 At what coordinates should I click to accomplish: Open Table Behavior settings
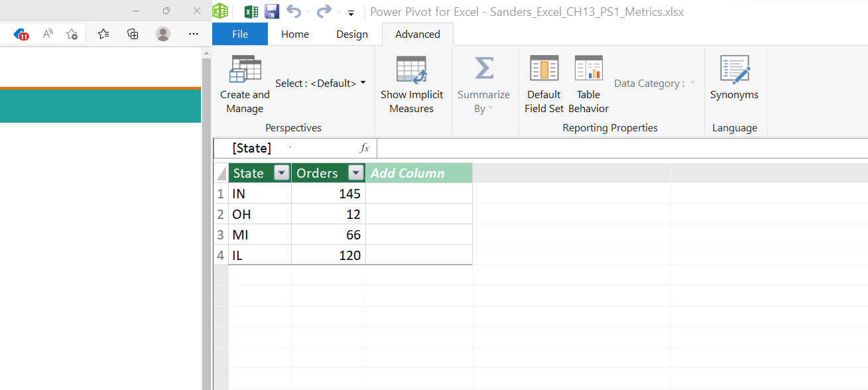(588, 84)
